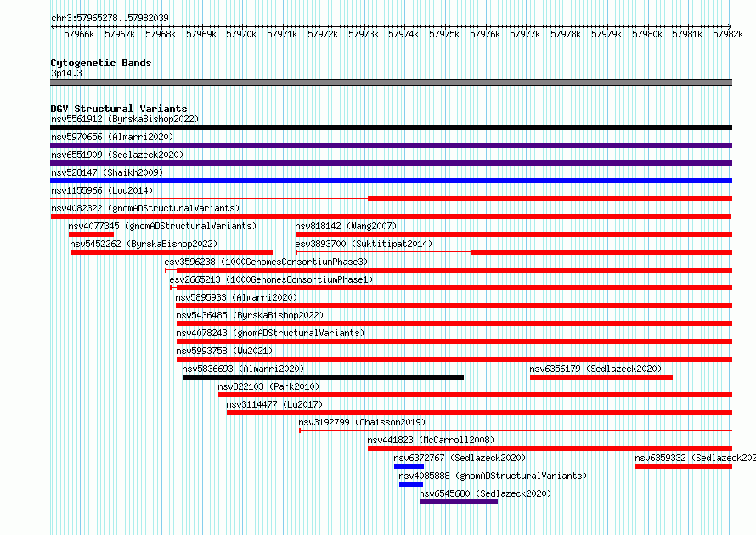This screenshot has height=535, width=756.
Task: Open nsv3192799 (Chaisson2019) label
Action: tap(362, 422)
